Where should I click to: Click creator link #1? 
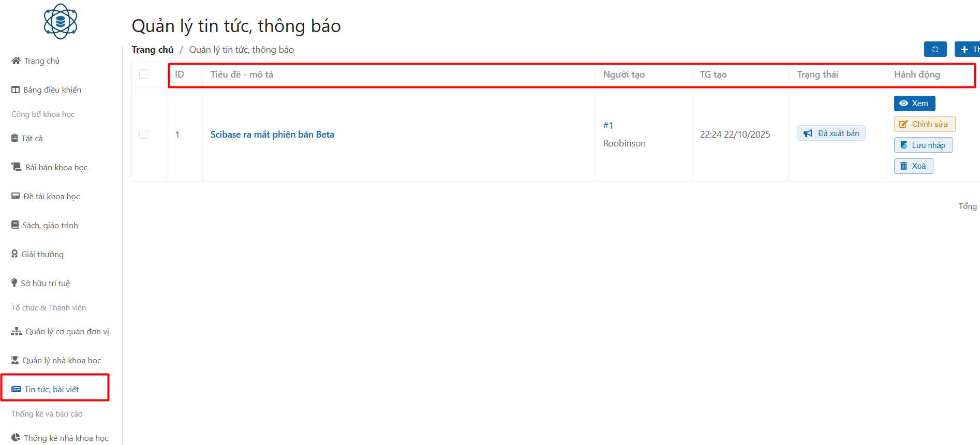[x=608, y=125]
